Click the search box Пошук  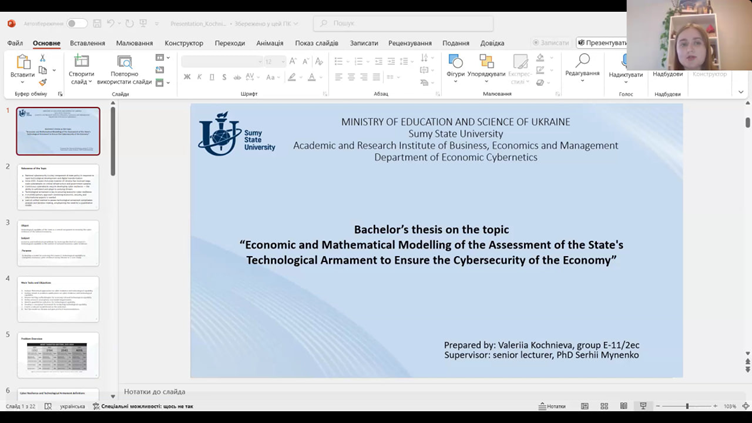pyautogui.click(x=403, y=23)
